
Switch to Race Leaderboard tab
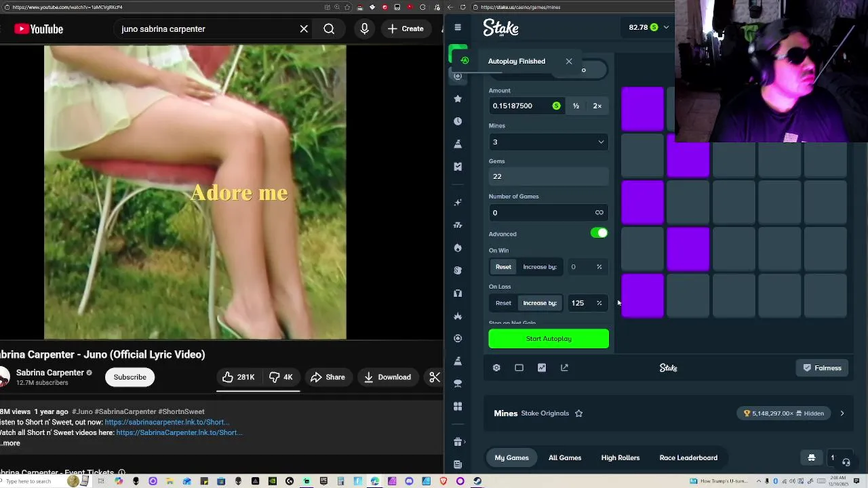click(x=688, y=457)
